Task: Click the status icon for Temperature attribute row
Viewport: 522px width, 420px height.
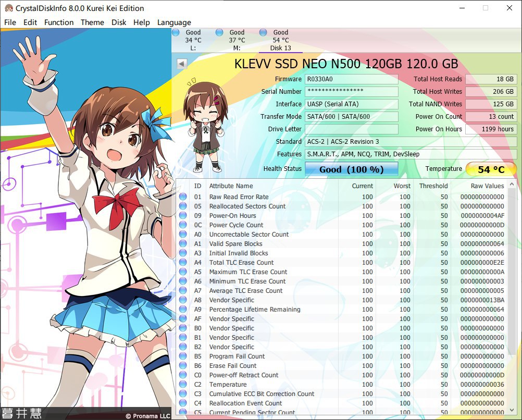Action: [183, 385]
